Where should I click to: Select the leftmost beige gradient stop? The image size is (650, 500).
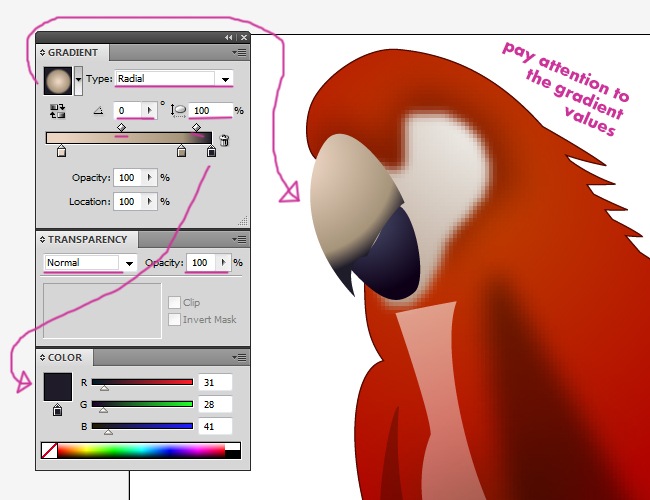coord(61,151)
